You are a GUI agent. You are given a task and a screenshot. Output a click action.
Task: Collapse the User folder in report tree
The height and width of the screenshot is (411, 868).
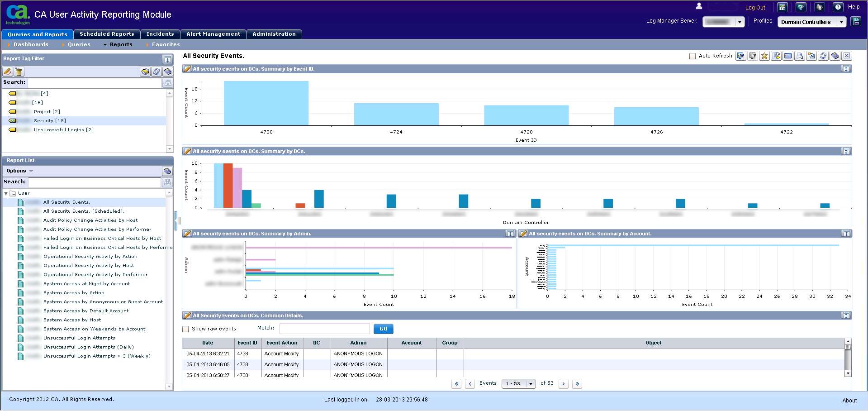6,193
